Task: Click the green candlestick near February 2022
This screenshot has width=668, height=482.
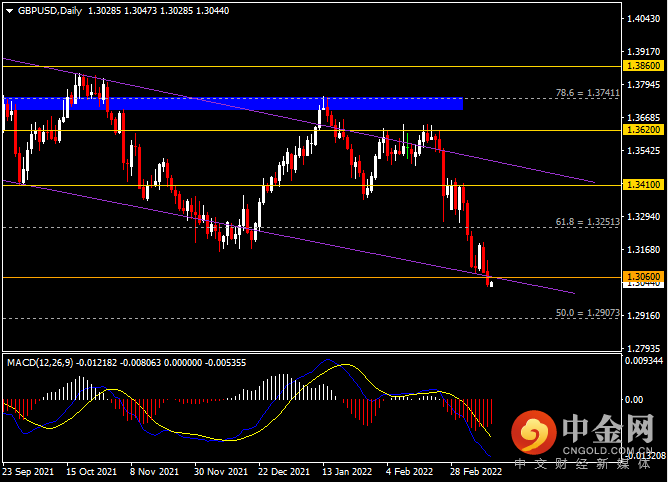Action: [408, 146]
